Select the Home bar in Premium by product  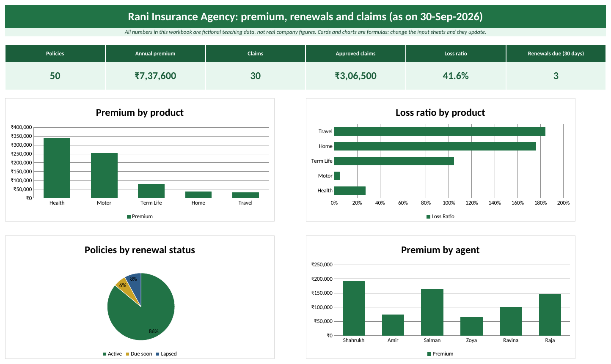[x=198, y=195]
